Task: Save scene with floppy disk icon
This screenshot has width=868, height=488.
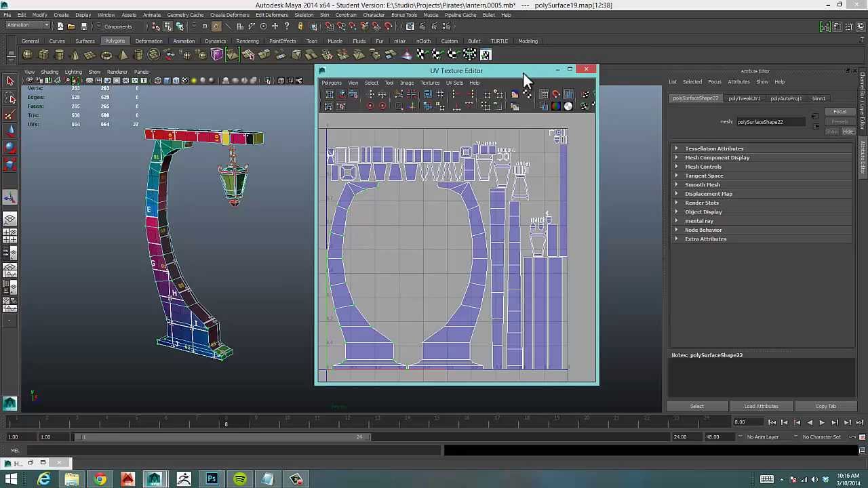Action: point(83,26)
